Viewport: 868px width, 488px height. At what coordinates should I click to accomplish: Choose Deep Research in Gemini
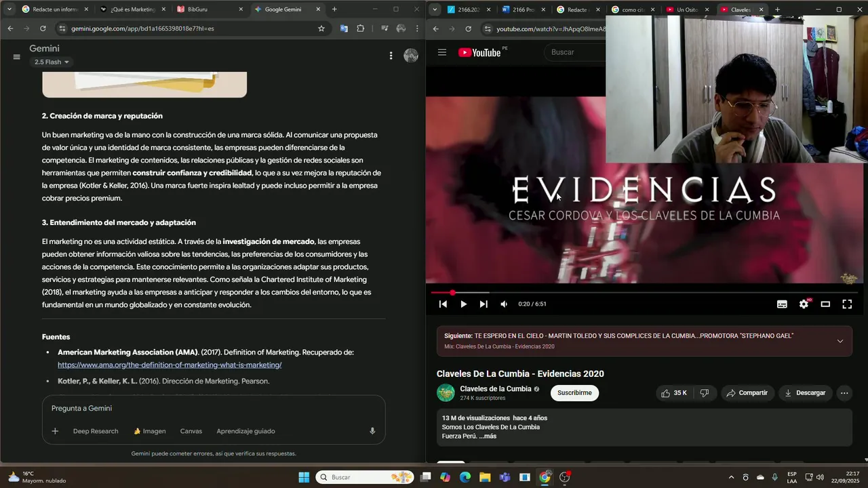(96, 431)
